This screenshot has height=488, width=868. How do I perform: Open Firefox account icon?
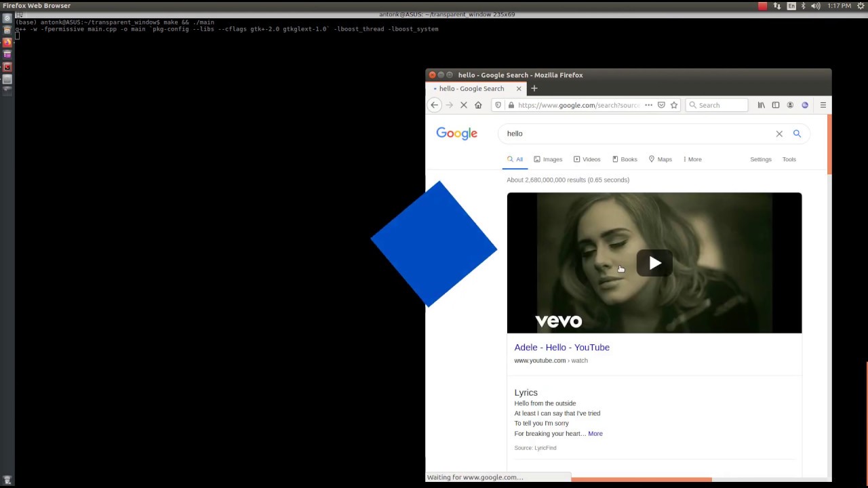click(x=790, y=105)
